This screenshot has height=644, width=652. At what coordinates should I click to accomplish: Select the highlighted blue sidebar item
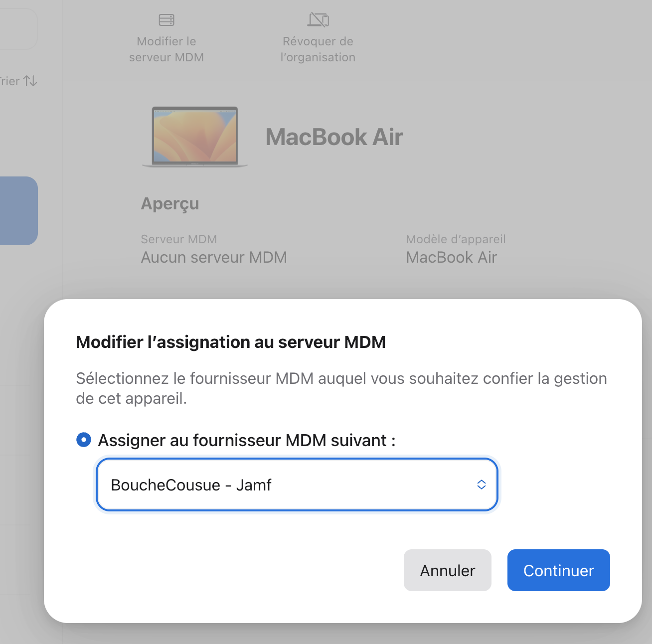pyautogui.click(x=19, y=211)
